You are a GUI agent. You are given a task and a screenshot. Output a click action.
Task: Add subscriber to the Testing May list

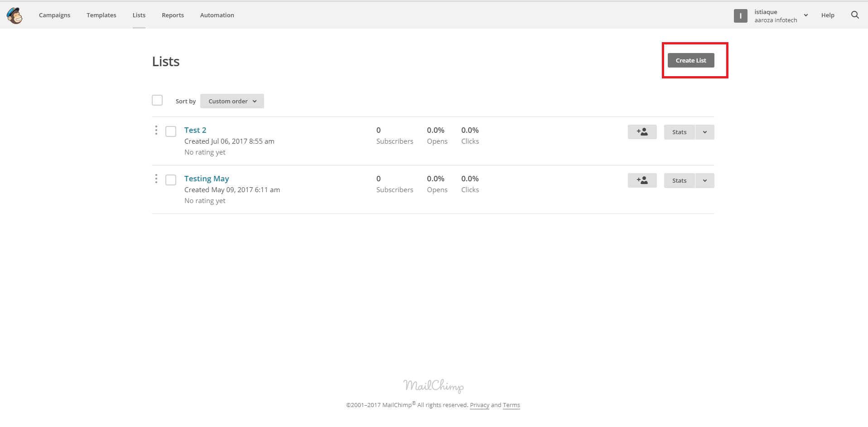[642, 180]
